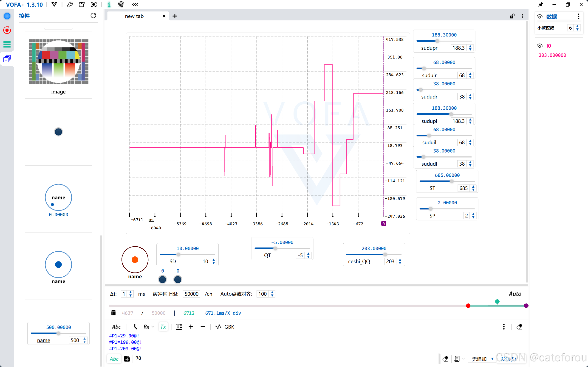The image size is (588, 367).
Task: Refresh the widgets panel list
Action: pyautogui.click(x=93, y=16)
